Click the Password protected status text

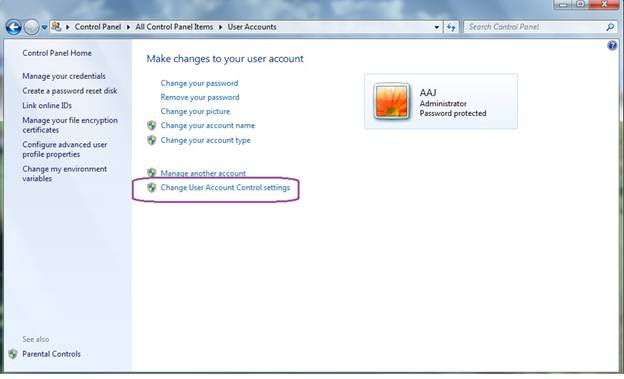pos(453,113)
